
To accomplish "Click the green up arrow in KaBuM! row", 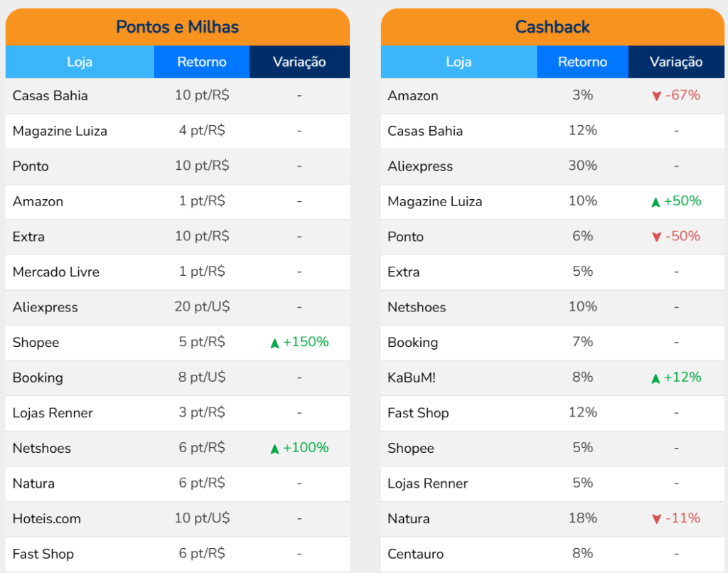I will click(655, 379).
